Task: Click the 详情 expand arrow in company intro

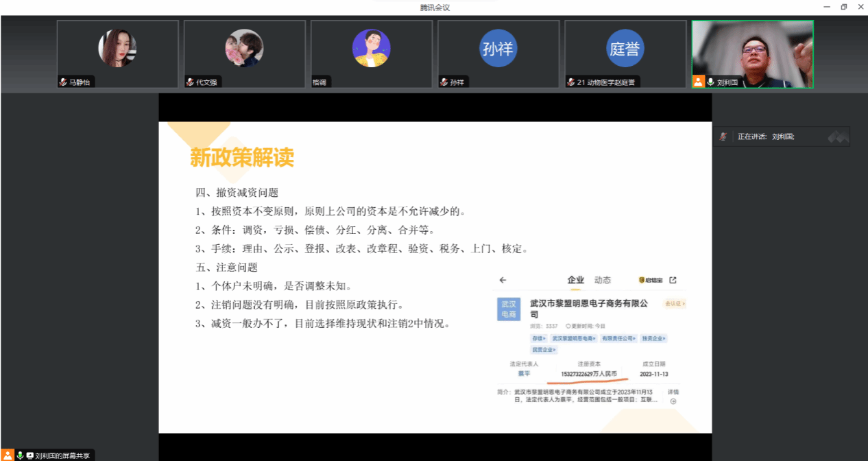Action: point(673,401)
